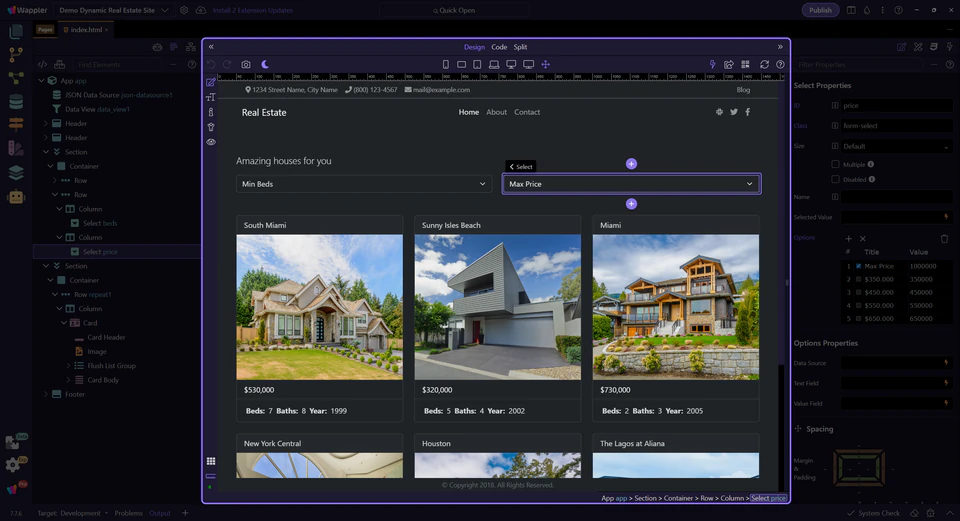Toggle dark mode with the moon icon
Viewport: 960px width, 521px height.
(266, 64)
